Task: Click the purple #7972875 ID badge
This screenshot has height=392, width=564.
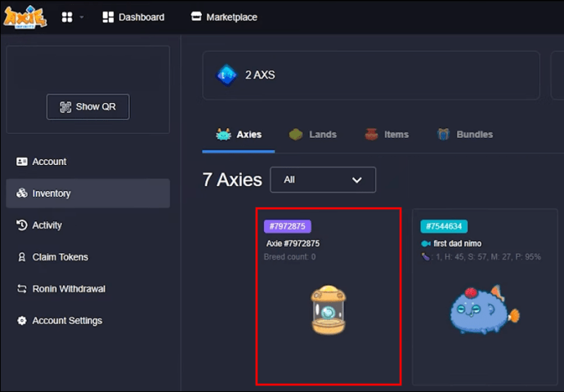Action: 288,226
